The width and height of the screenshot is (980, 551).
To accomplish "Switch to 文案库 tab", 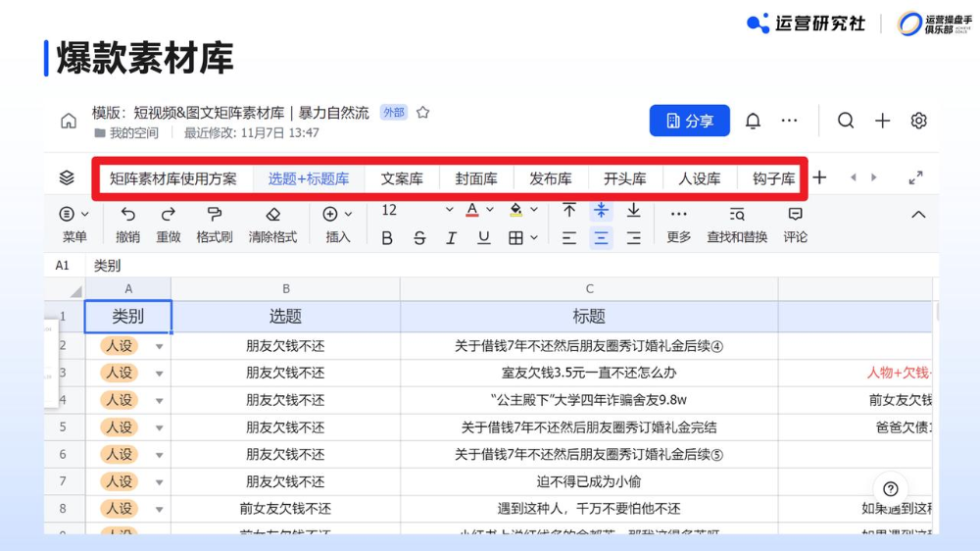I will point(402,178).
